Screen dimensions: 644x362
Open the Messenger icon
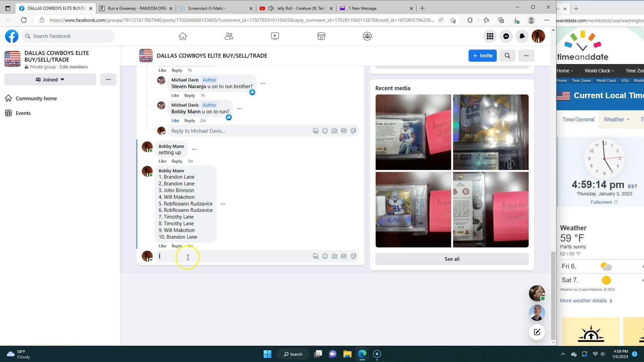coord(506,36)
